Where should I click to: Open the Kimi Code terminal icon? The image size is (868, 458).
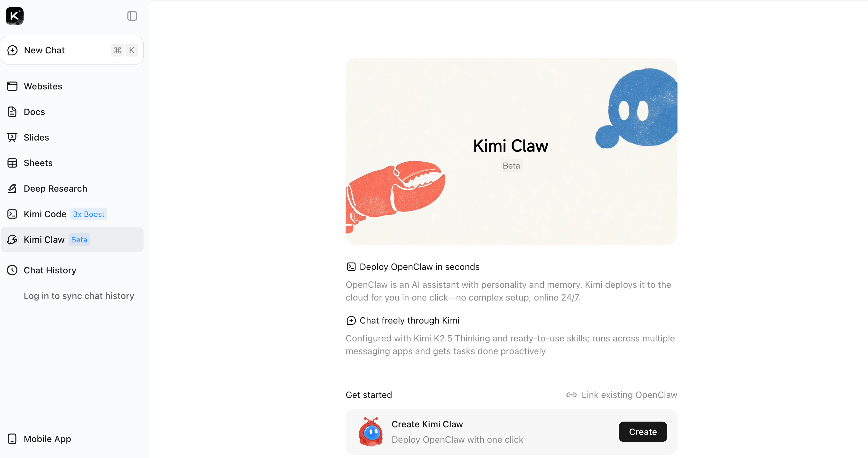(12, 214)
